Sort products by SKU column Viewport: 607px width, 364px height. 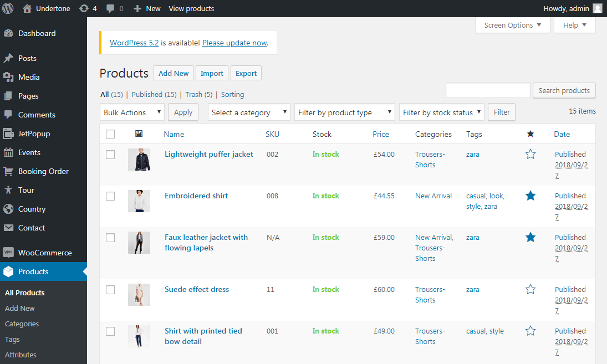point(272,134)
